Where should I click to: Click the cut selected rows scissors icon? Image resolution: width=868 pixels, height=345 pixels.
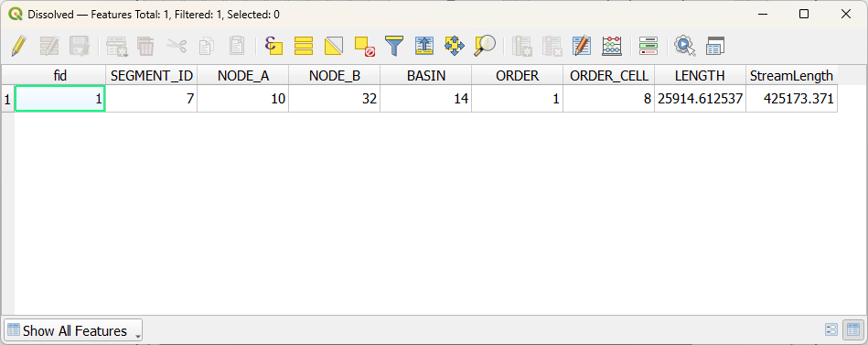(x=176, y=46)
